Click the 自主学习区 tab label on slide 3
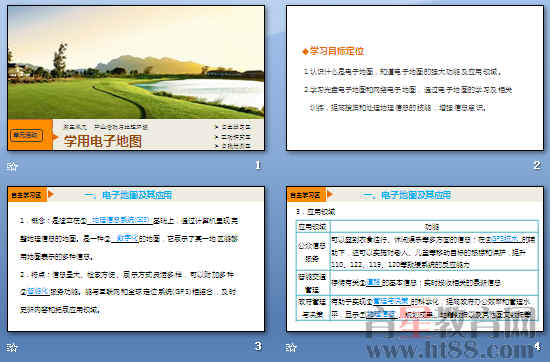The image size is (550, 362). tap(27, 195)
